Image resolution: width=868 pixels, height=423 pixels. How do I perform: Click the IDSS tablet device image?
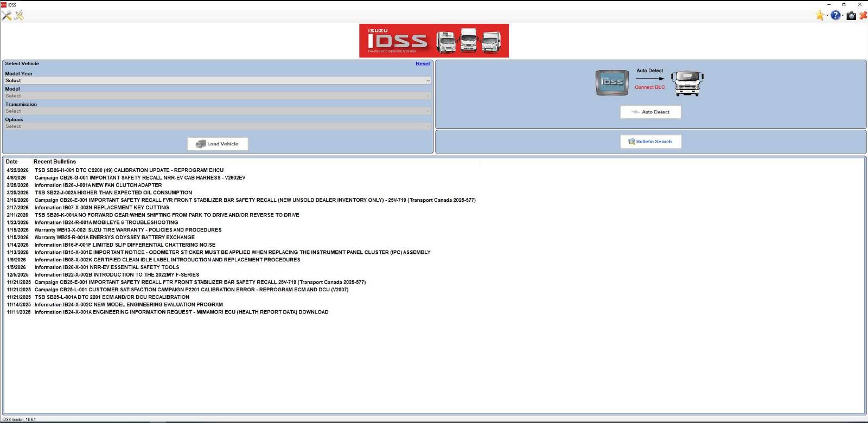click(612, 83)
